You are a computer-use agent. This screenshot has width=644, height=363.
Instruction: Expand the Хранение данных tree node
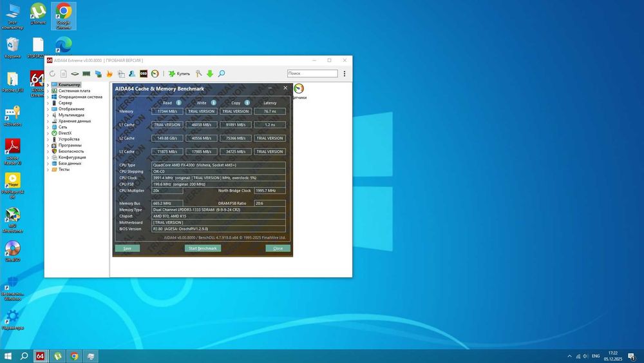click(x=48, y=121)
